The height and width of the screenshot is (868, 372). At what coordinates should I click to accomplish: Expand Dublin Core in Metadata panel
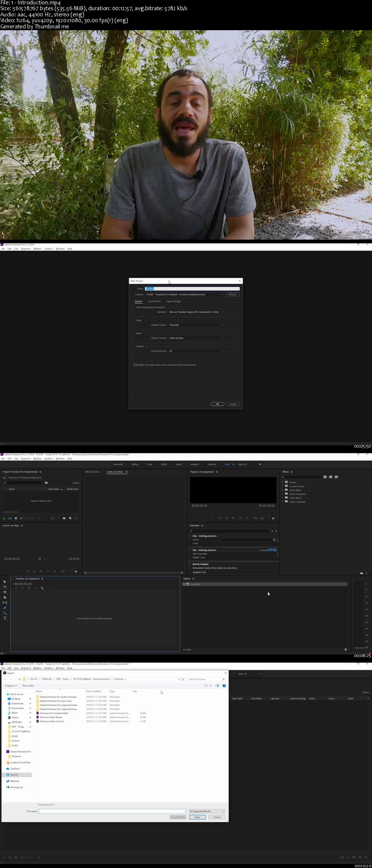pyautogui.click(x=190, y=557)
